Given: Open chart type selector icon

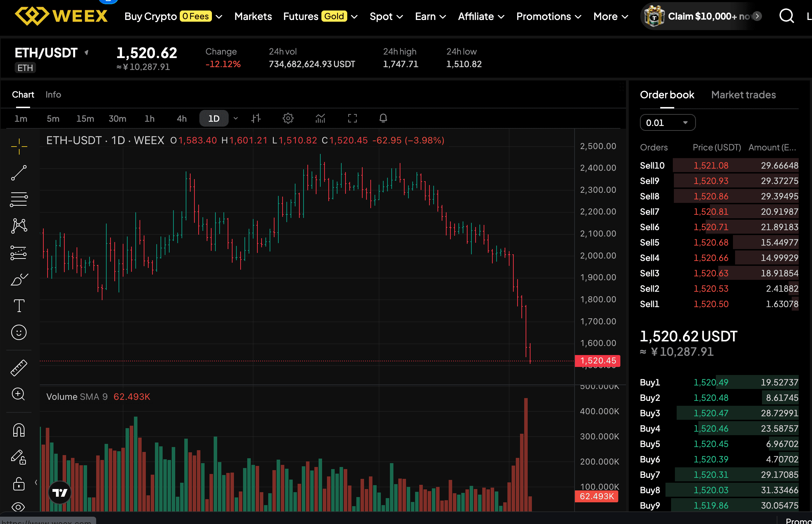Looking at the screenshot, I should pos(256,118).
